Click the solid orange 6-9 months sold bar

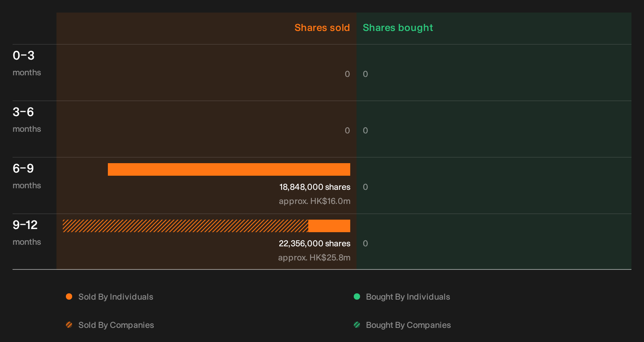(229, 169)
